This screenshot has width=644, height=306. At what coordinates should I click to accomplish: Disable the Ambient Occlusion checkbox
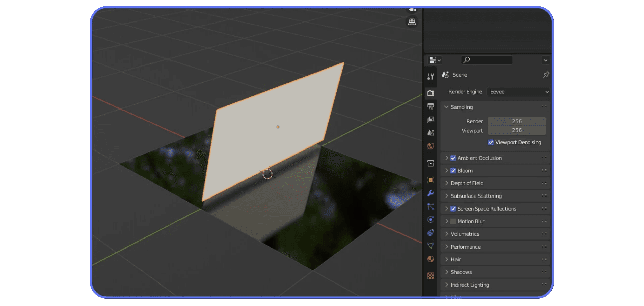pos(453,158)
